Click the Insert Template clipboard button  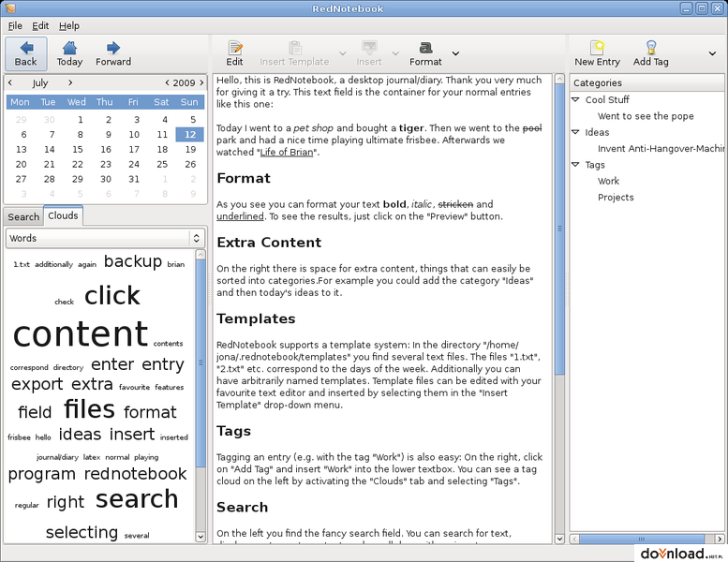[x=294, y=53]
